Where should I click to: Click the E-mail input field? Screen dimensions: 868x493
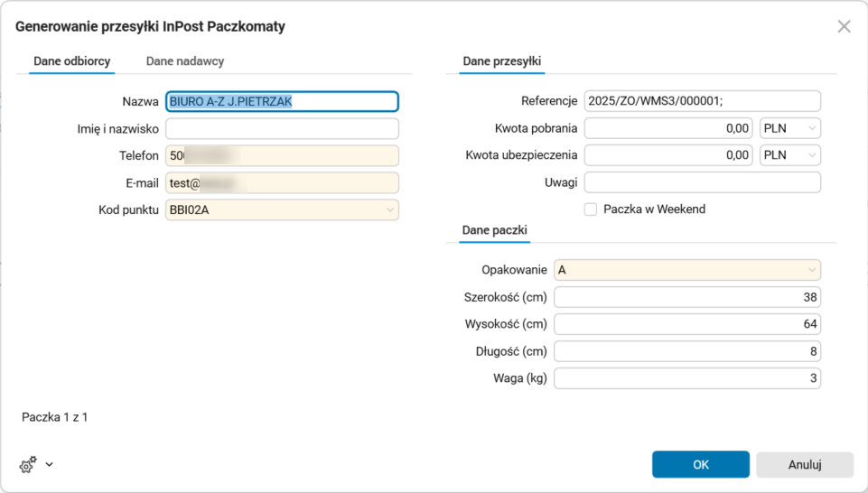[x=282, y=183]
